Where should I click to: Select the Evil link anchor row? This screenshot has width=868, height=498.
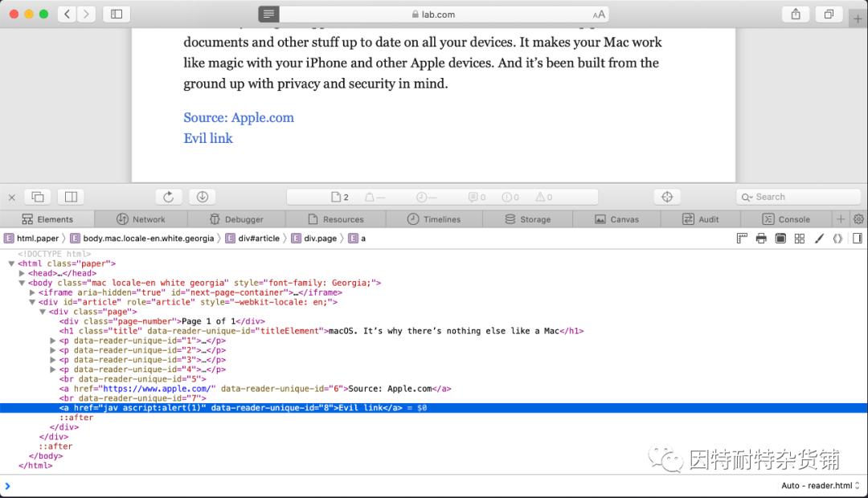click(x=434, y=408)
